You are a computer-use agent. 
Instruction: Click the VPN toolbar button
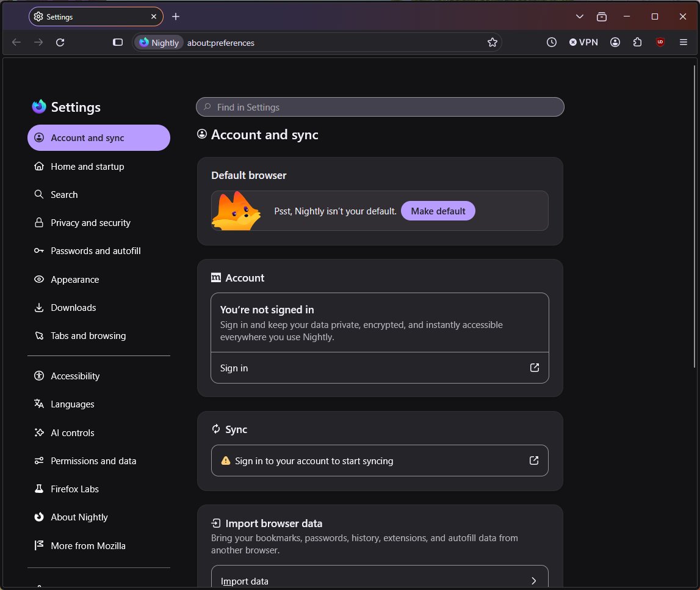(583, 42)
